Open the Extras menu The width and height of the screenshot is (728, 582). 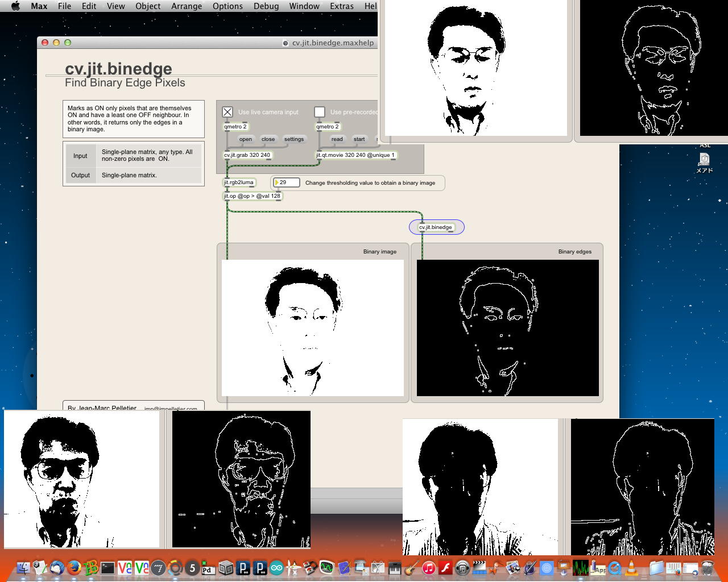click(x=341, y=6)
